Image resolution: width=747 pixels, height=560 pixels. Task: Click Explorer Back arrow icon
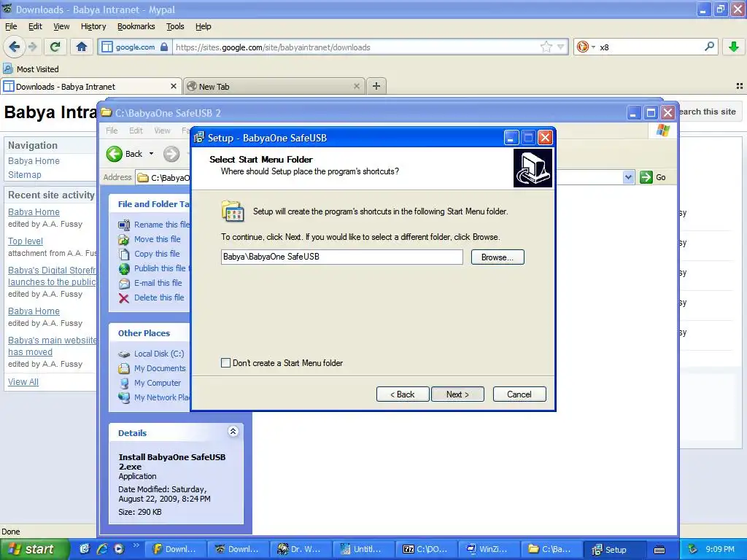[115, 154]
